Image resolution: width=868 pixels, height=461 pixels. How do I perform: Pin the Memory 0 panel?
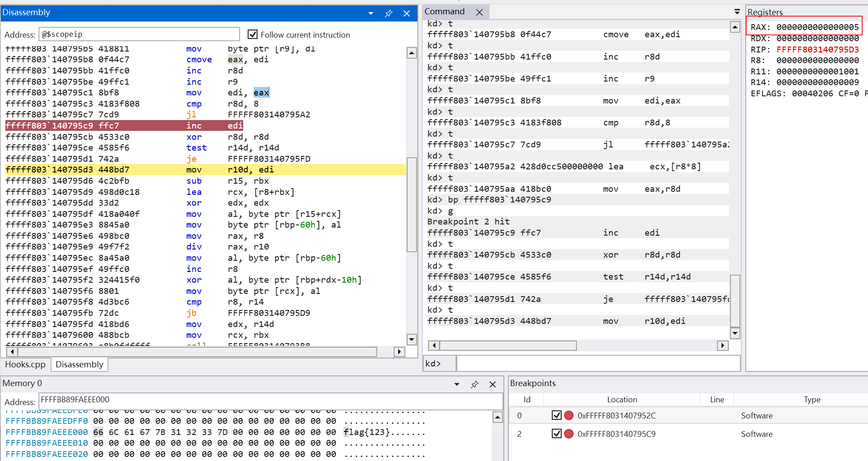point(474,384)
